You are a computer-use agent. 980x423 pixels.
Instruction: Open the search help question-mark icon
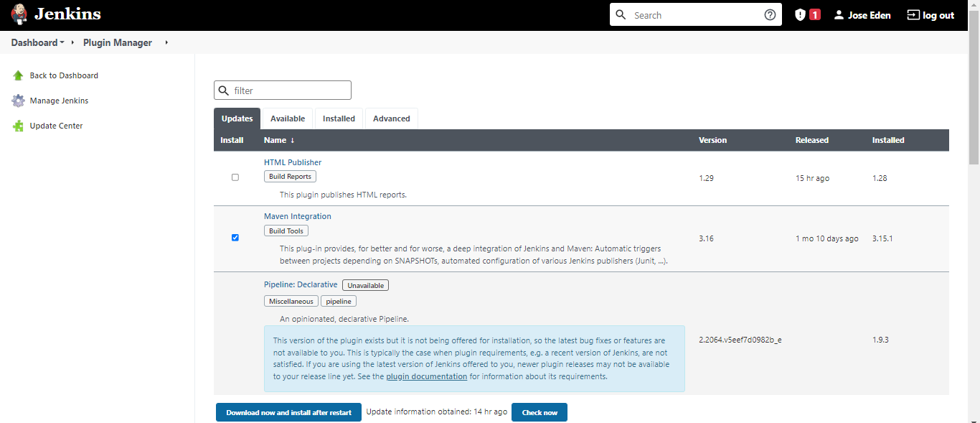(x=770, y=15)
